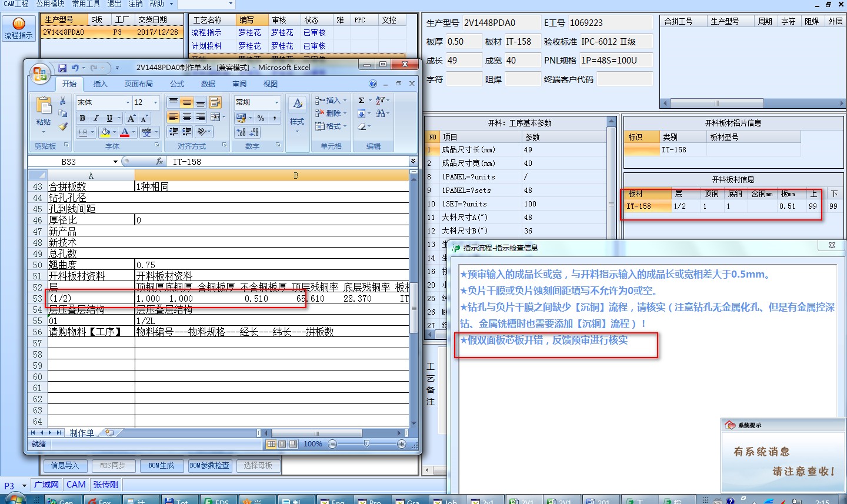The image size is (847, 504).
Task: Click the Copy icon in clipboard group
Action: tap(63, 114)
